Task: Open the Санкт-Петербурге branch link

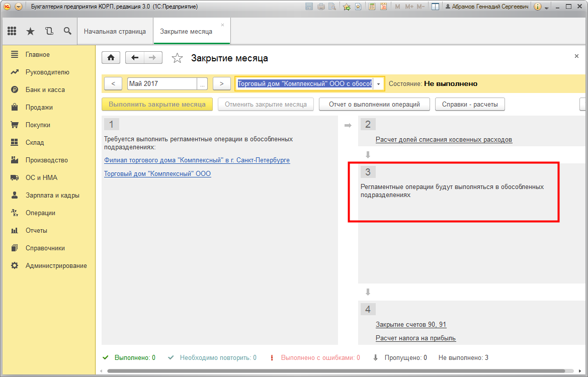Action: (x=197, y=160)
